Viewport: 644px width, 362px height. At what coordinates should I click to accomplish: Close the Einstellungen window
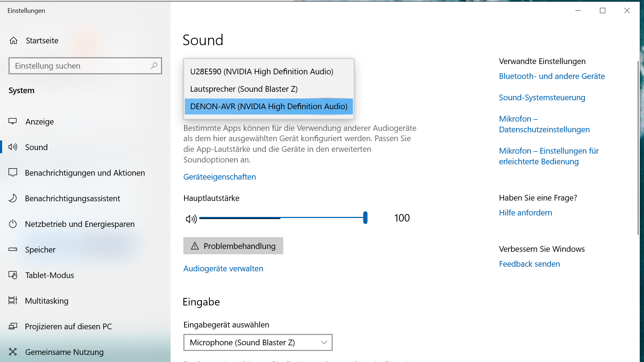click(x=627, y=11)
